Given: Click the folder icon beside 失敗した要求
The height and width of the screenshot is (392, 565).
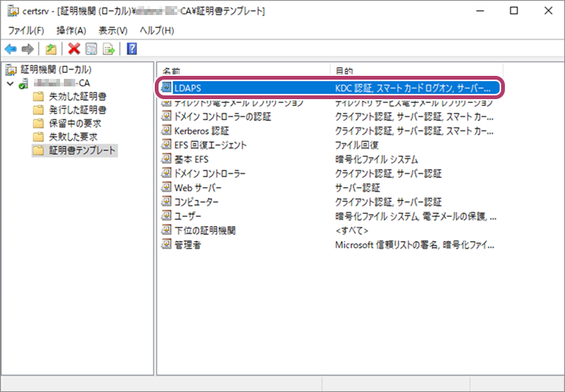Looking at the screenshot, I should 38,137.
